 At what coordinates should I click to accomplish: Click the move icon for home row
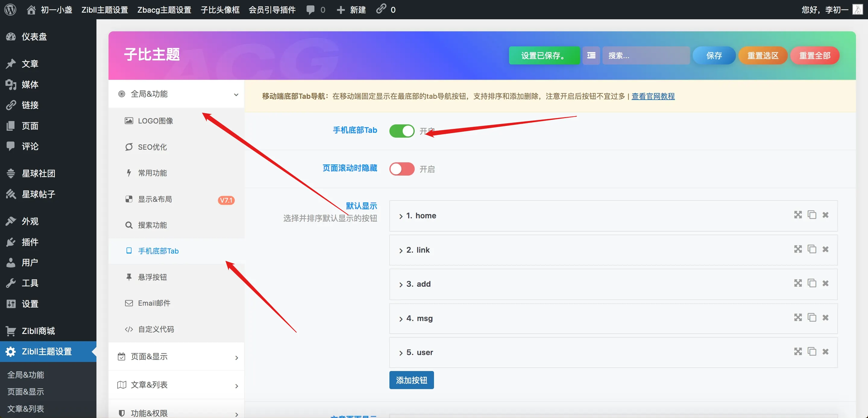(x=798, y=215)
